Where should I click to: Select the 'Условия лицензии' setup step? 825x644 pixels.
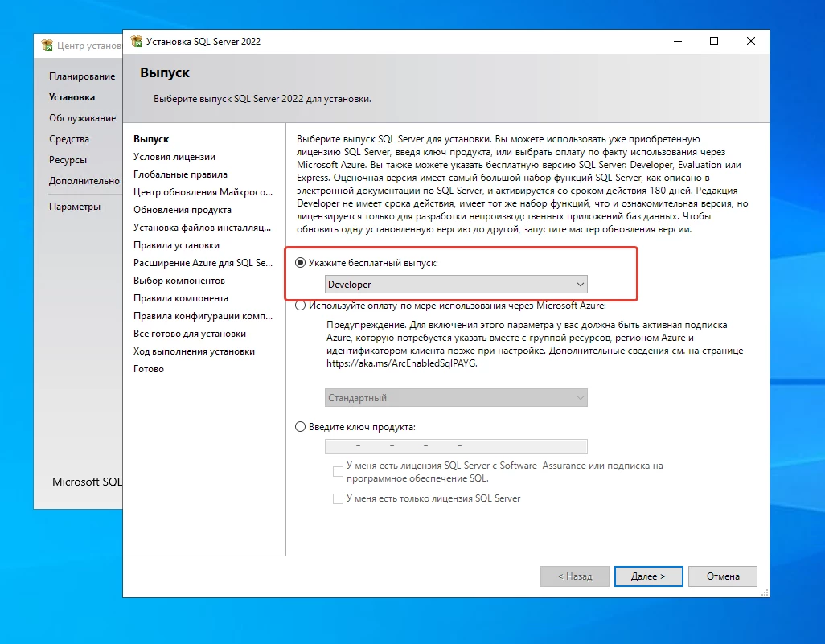[174, 157]
